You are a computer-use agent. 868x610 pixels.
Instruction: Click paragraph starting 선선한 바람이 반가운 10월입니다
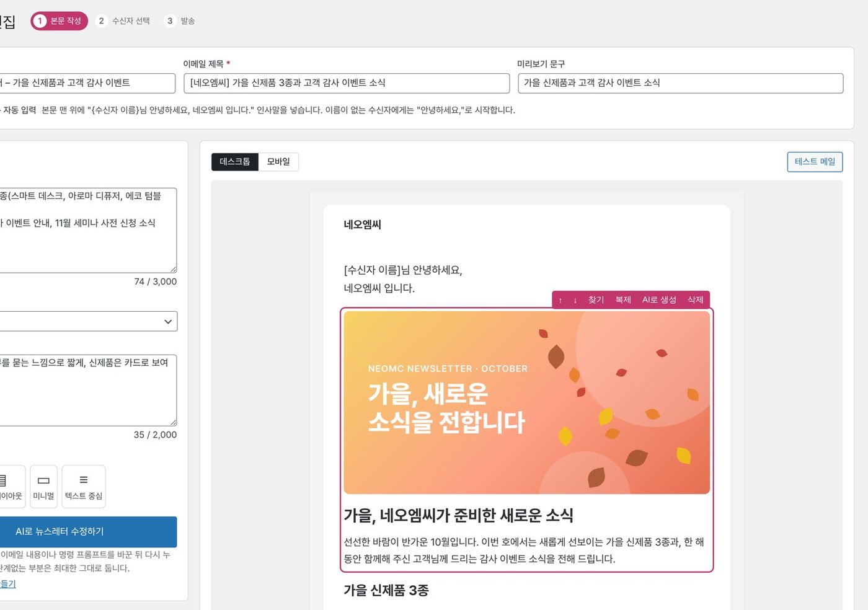[x=525, y=550]
